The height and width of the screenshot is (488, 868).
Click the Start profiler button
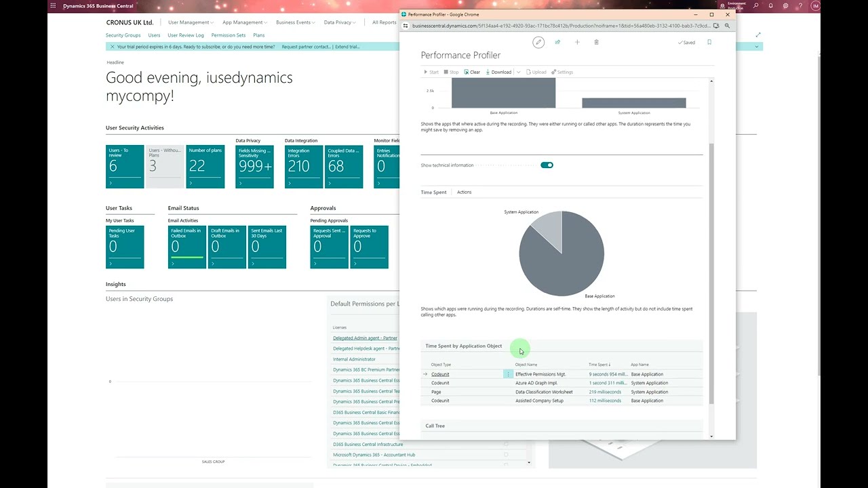click(x=431, y=72)
